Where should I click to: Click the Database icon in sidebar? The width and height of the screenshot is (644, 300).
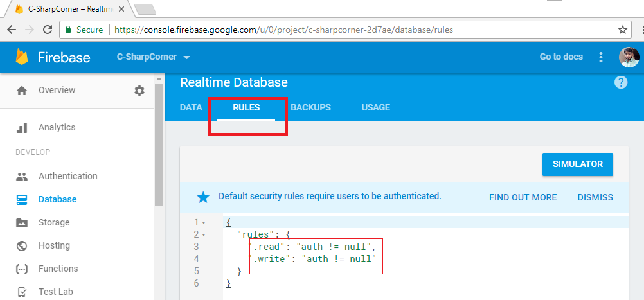[21, 199]
